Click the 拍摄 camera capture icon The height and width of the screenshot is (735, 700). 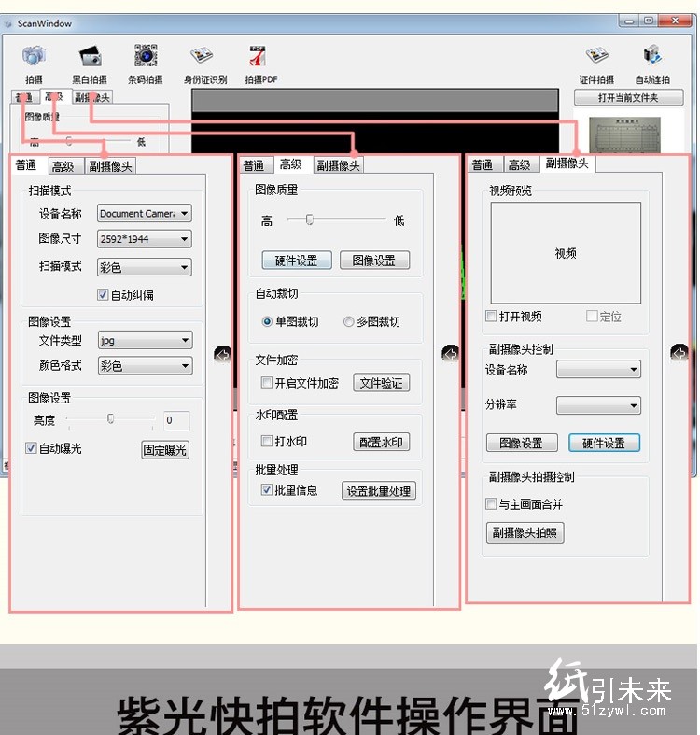coord(34,59)
